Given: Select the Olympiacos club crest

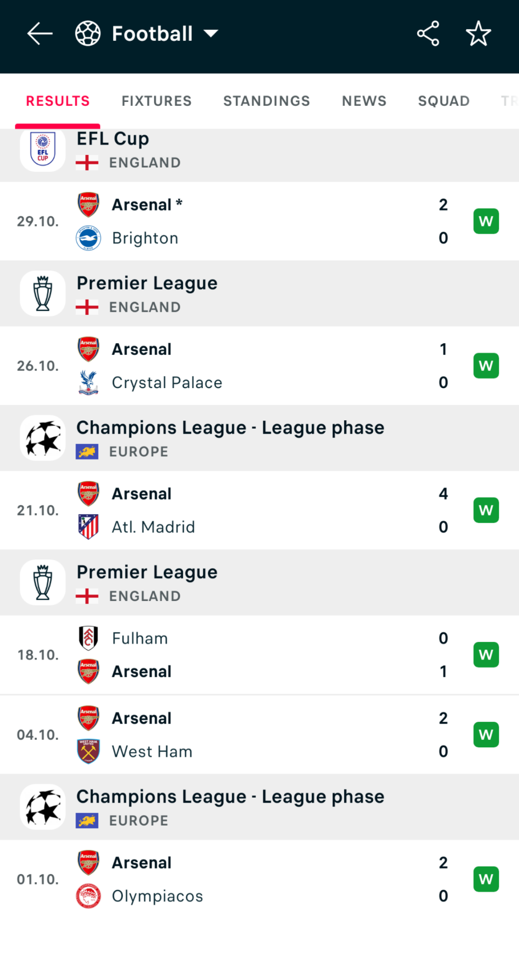Looking at the screenshot, I should [x=88, y=895].
